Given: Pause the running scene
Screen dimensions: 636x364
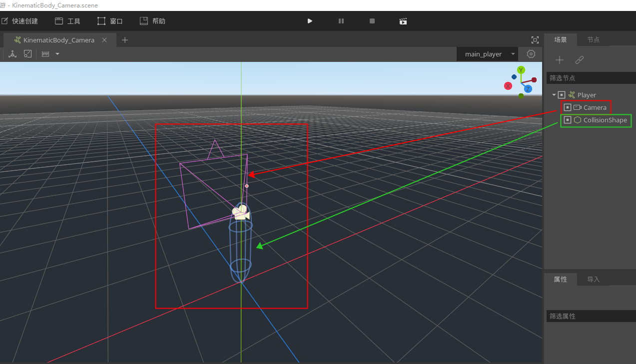Looking at the screenshot, I should 341,21.
